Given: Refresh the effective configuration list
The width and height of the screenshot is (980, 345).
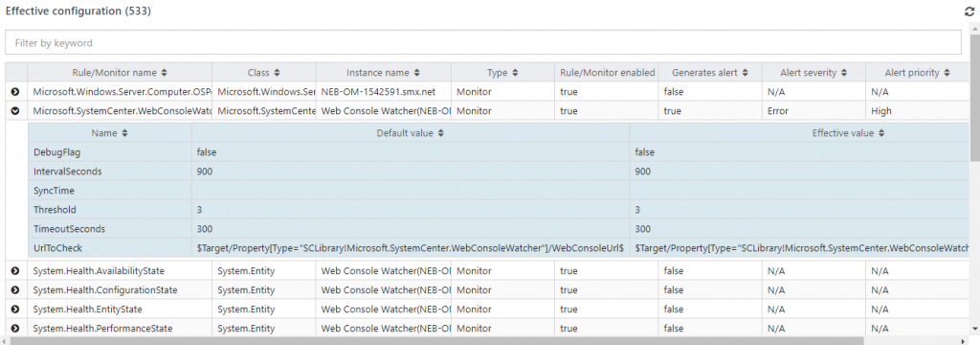Looking at the screenshot, I should [x=969, y=11].
